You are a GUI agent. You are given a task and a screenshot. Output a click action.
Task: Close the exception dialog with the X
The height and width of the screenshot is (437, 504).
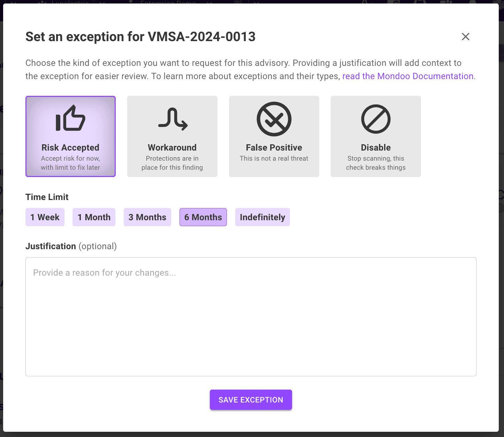coord(465,37)
